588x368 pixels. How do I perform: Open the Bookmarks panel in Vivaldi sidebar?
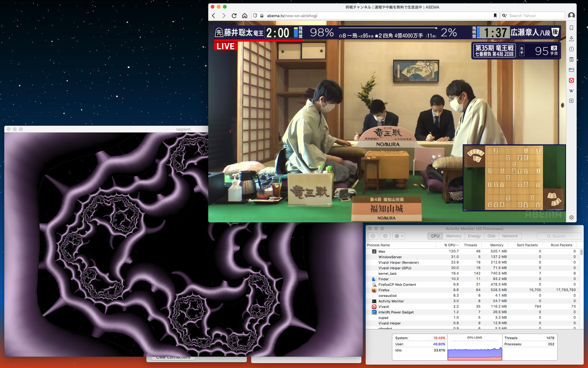tap(571, 28)
